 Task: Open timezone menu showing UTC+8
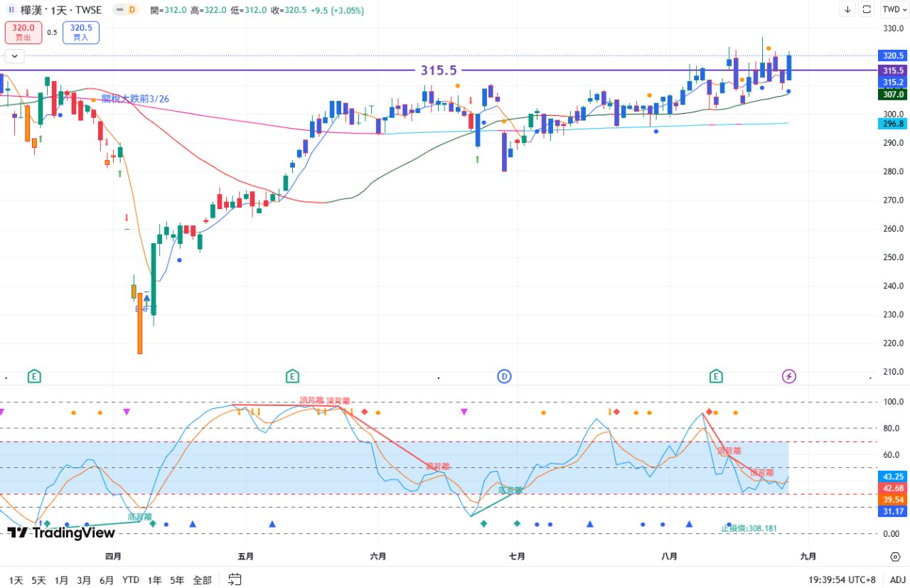(x=842, y=580)
